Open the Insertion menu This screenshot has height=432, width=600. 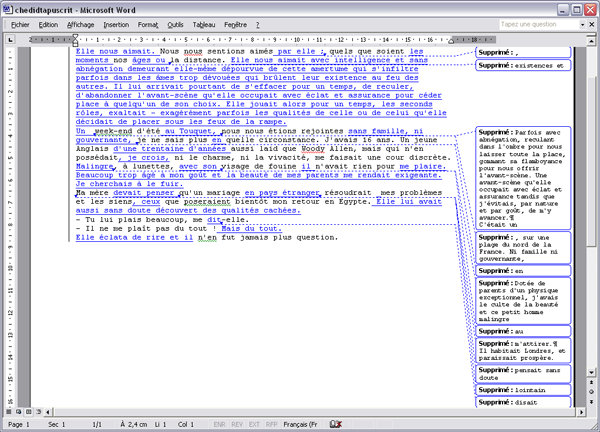[x=116, y=25]
